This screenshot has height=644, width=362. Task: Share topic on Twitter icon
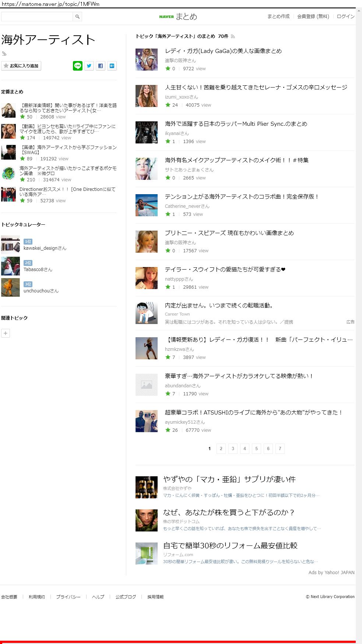(x=89, y=66)
